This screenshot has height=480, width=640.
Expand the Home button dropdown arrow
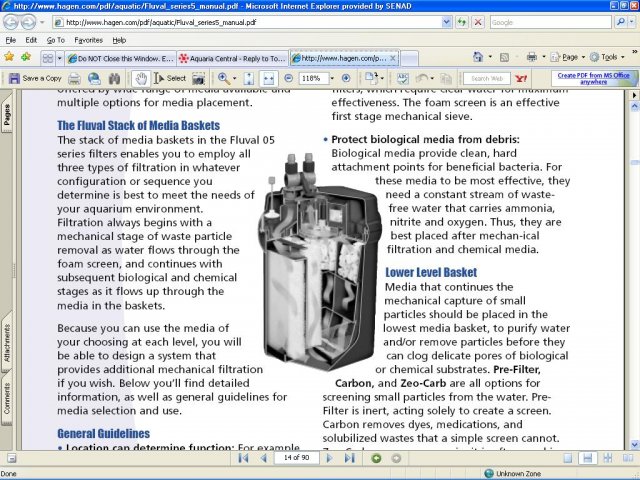pos(490,57)
